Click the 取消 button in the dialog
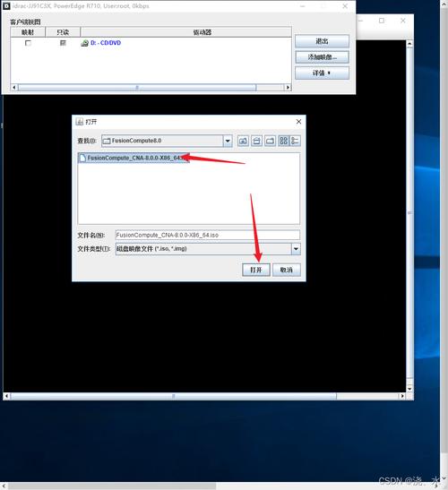 (x=287, y=270)
